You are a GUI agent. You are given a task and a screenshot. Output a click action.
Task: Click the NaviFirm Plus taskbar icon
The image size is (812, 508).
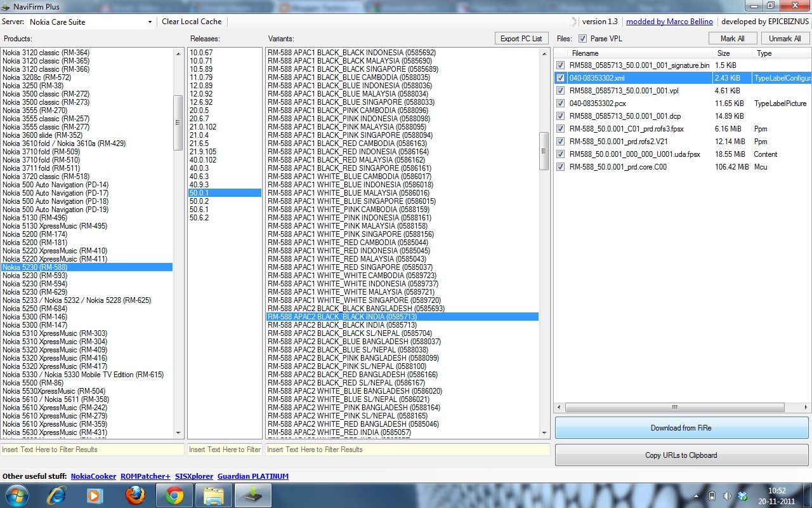tap(253, 495)
